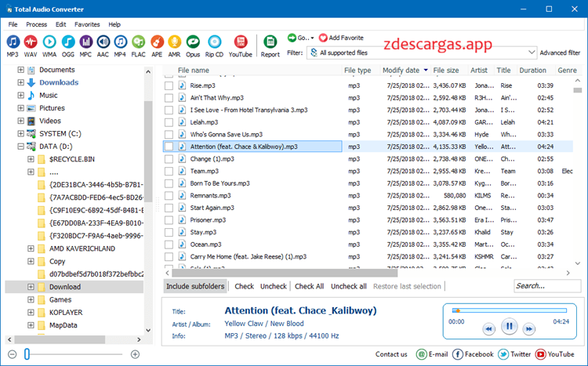
Task: Tick checkbox for Who's Gonna Save Us.mp3
Action: (169, 135)
